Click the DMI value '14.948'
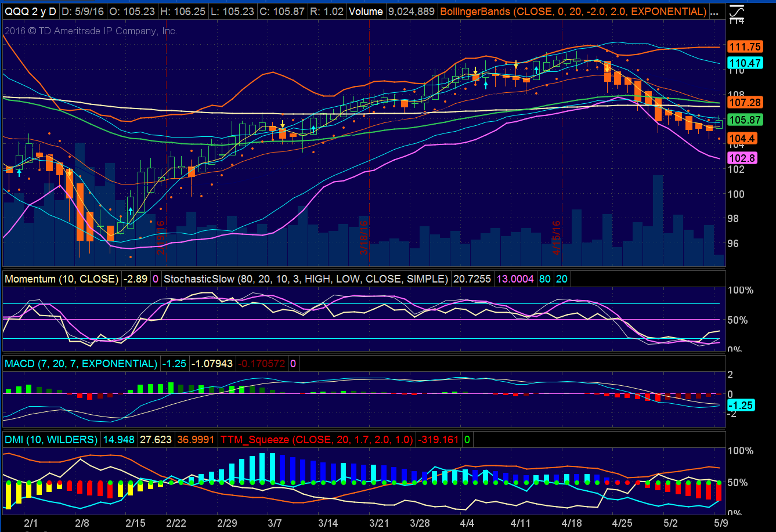 pyautogui.click(x=118, y=440)
